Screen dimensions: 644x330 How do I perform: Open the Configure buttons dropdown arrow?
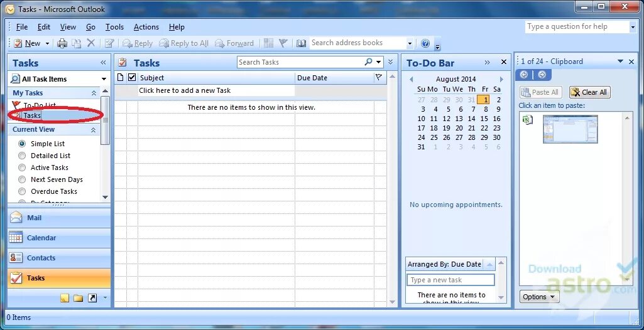[x=105, y=298]
